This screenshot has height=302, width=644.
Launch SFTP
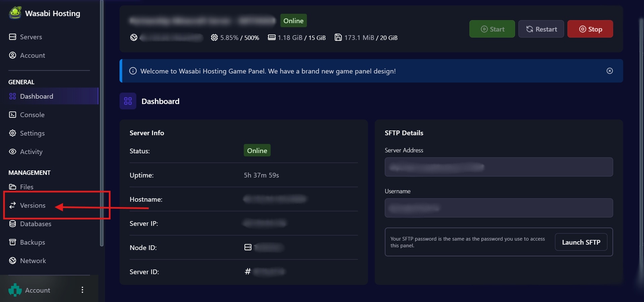click(581, 242)
